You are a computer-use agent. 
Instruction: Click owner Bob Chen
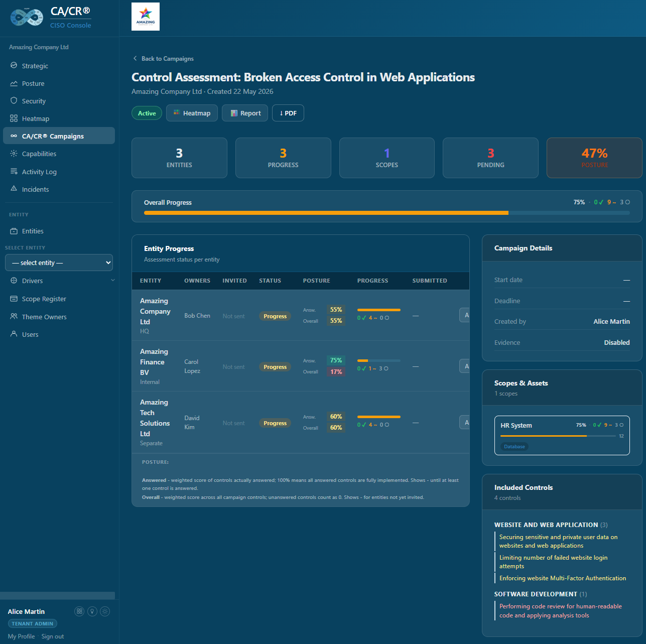197,316
